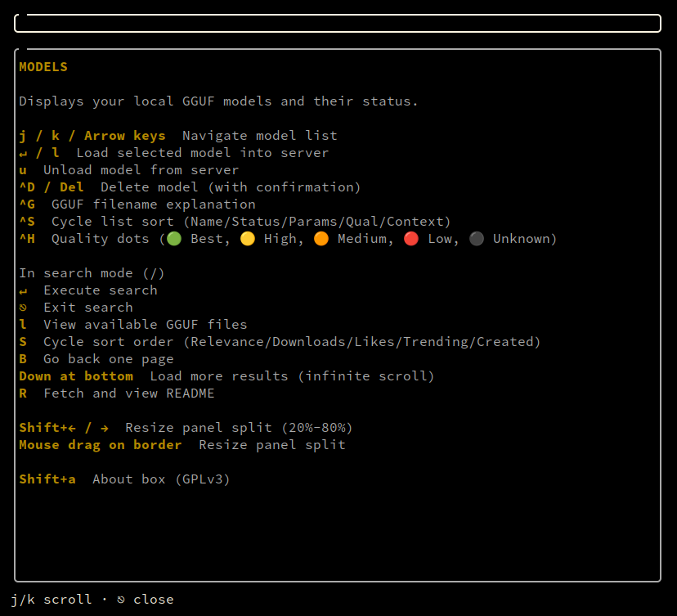Click the MODELS heading

tap(43, 67)
